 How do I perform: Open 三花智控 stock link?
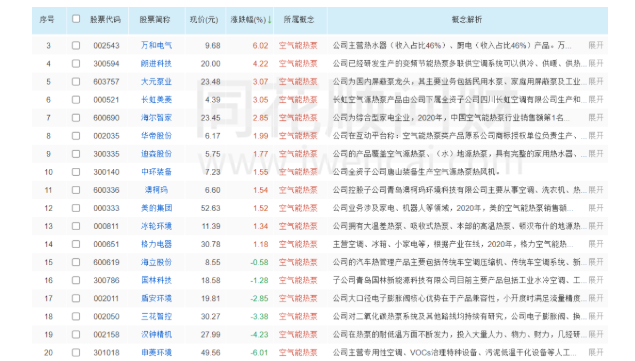tap(156, 316)
